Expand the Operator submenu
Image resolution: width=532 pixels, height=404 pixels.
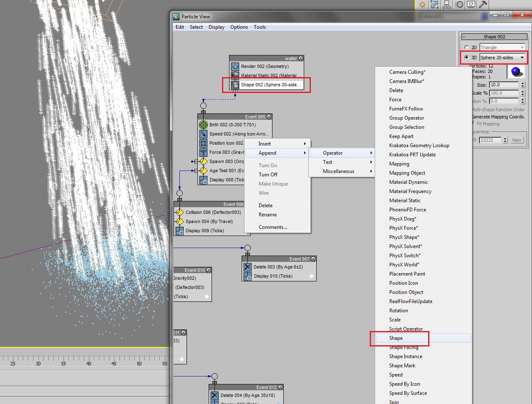333,153
